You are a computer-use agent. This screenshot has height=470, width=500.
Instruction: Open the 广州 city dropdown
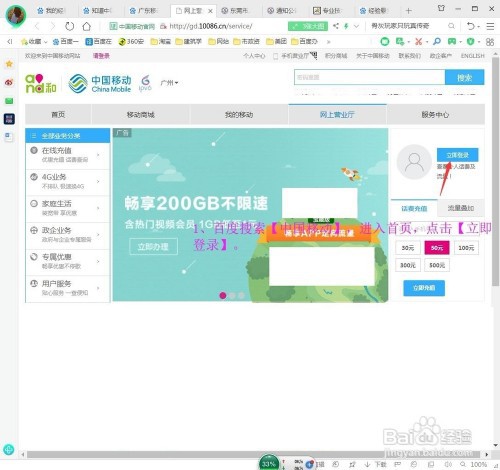[169, 82]
